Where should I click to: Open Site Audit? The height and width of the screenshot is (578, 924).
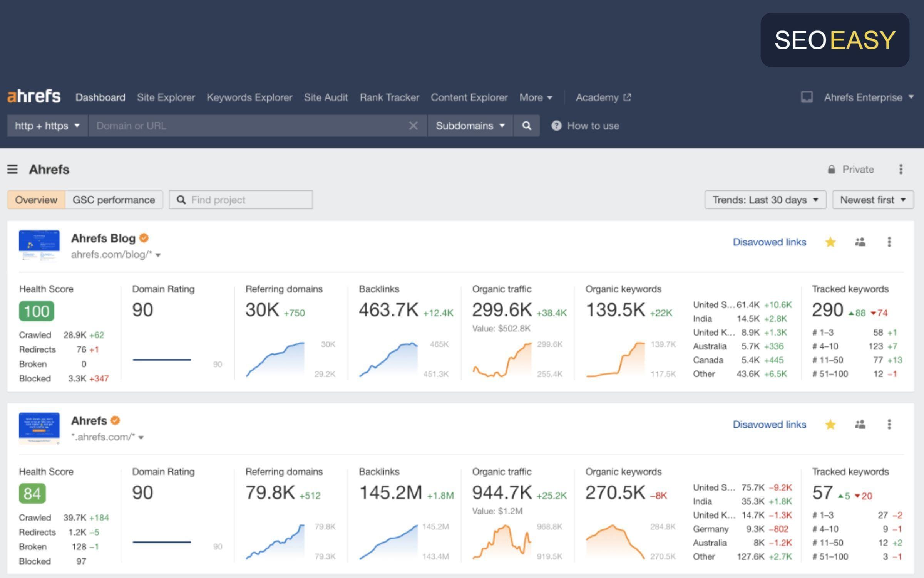click(x=326, y=97)
